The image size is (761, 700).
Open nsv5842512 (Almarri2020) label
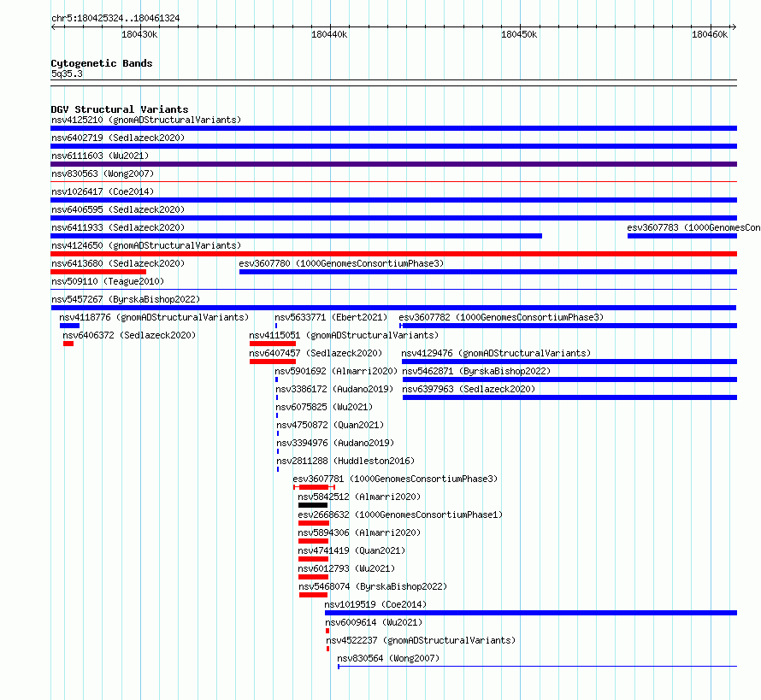coord(359,497)
